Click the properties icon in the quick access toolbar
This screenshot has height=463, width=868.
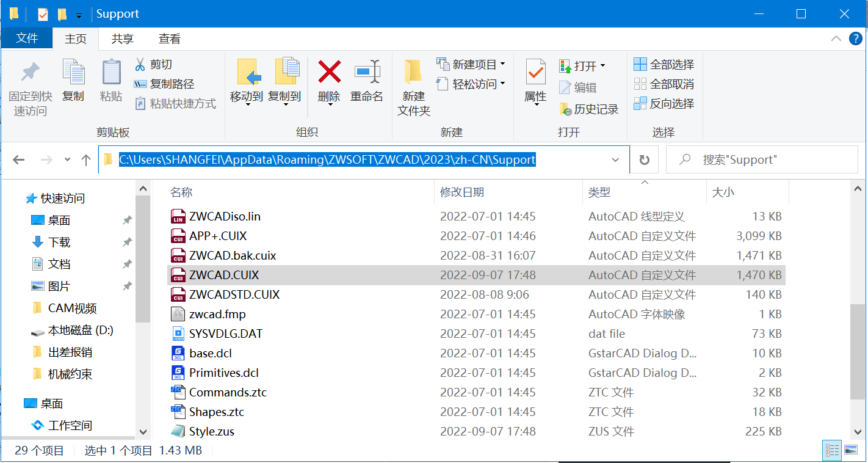[43, 14]
